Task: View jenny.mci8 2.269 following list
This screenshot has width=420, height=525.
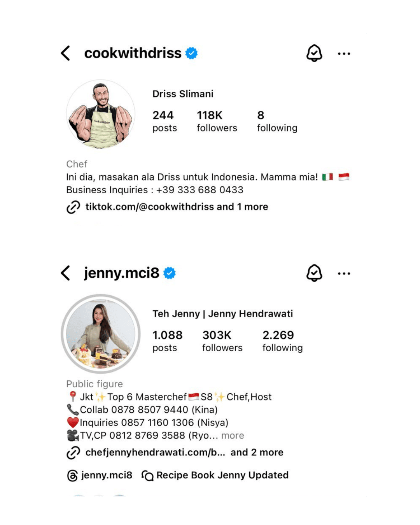Action: pyautogui.click(x=282, y=341)
